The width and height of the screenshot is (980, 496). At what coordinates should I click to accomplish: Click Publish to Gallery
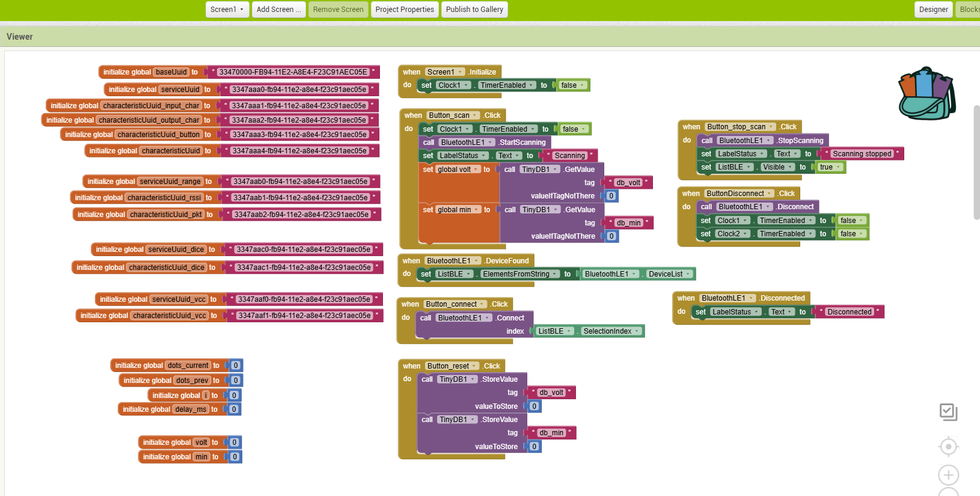474,10
